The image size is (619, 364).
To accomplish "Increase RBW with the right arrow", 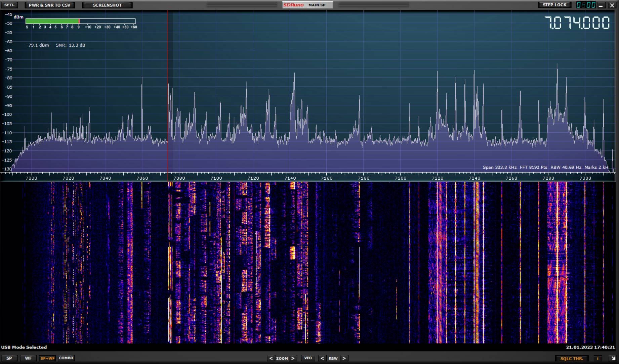I will [344, 358].
